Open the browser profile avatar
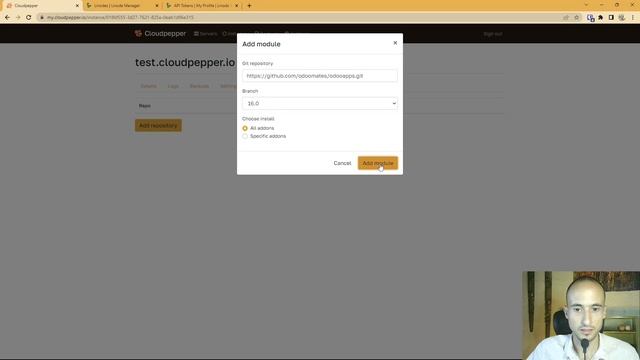Viewport: 640px width, 360px height. [622, 18]
